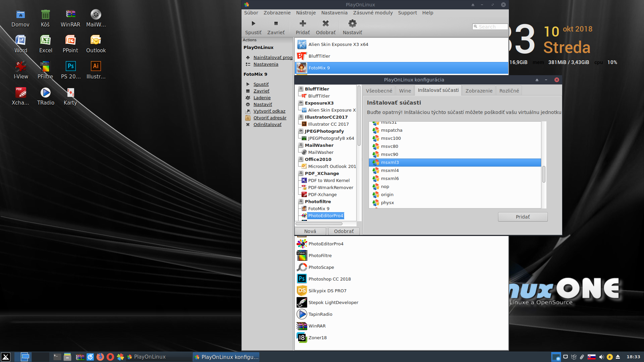This screenshot has width=644, height=362.
Task: Select the Office2010 virtual drive
Action: point(318,160)
